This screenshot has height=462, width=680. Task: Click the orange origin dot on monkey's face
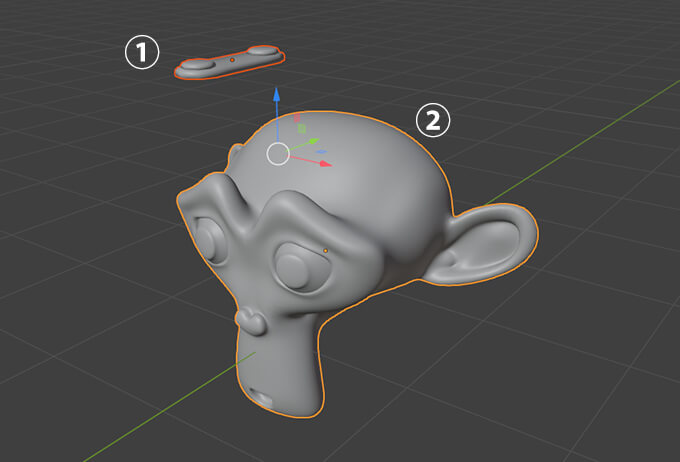point(327,250)
